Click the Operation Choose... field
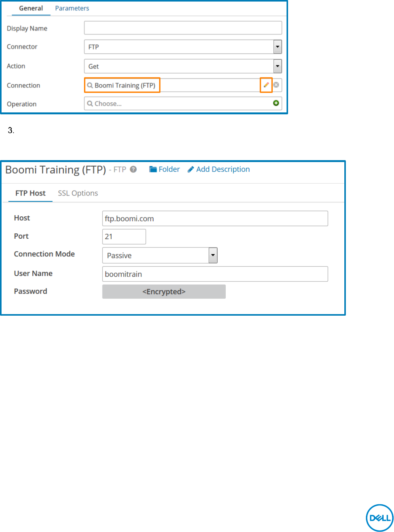Viewport: 394px width, 532px height. pyautogui.click(x=183, y=104)
